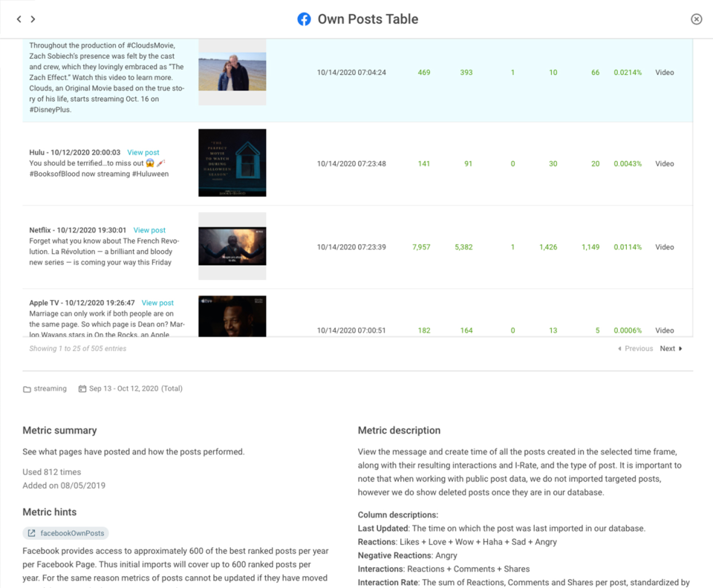Open the La Révolution post thumbnail

(x=231, y=246)
